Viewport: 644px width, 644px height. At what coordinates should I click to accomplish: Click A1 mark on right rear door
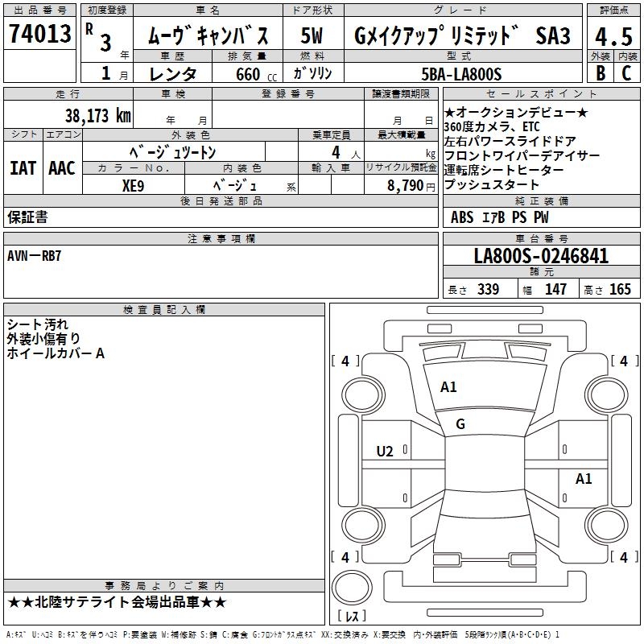[584, 478]
